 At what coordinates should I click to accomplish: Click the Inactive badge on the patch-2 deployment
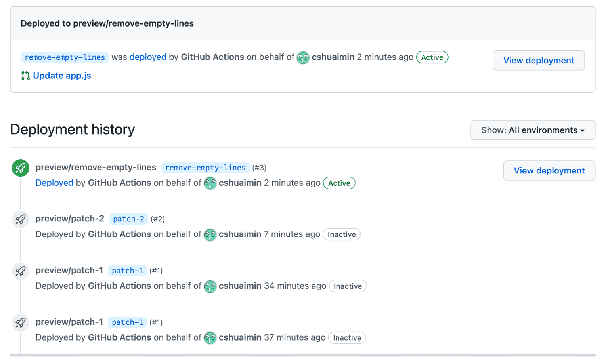342,234
